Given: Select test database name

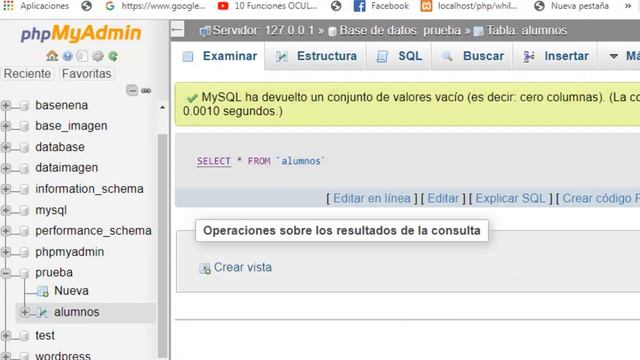Looking at the screenshot, I should click(x=45, y=336).
